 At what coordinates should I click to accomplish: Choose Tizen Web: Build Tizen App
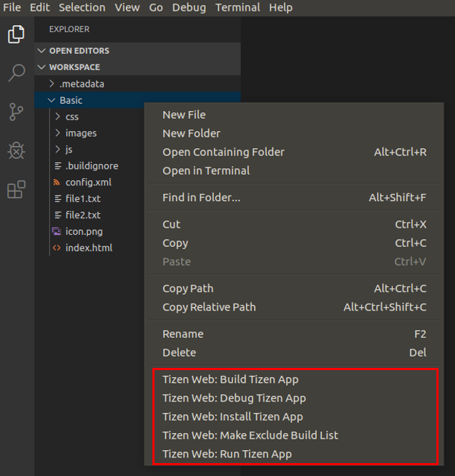tap(230, 379)
